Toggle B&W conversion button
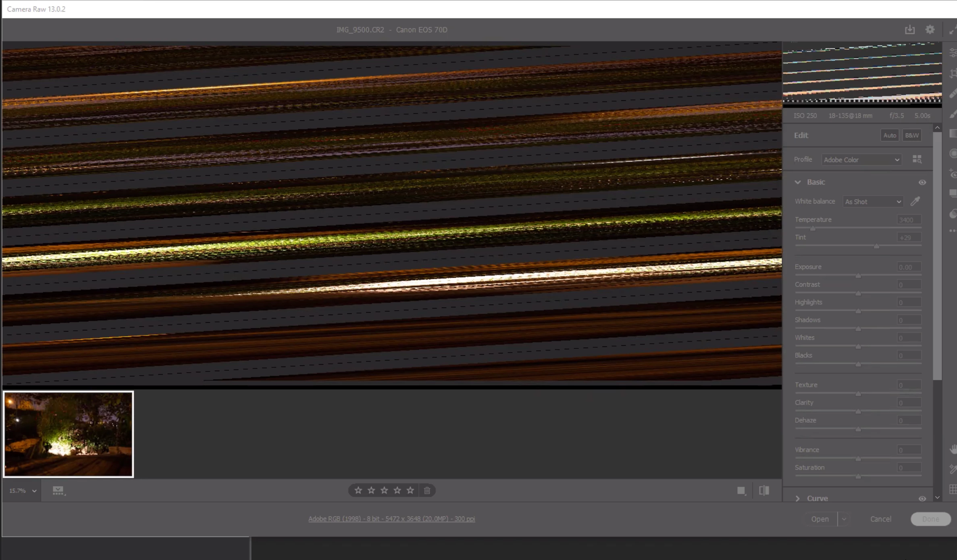This screenshot has width=957, height=560. click(911, 135)
